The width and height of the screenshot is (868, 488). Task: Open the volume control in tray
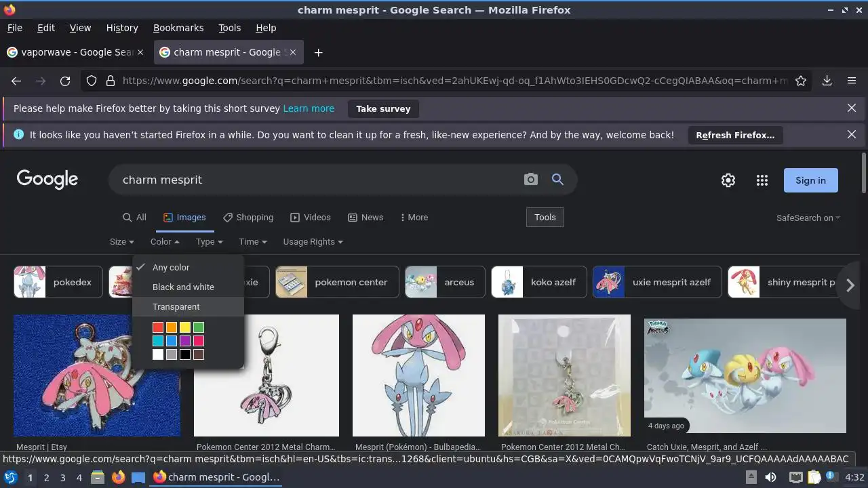pos(770,477)
